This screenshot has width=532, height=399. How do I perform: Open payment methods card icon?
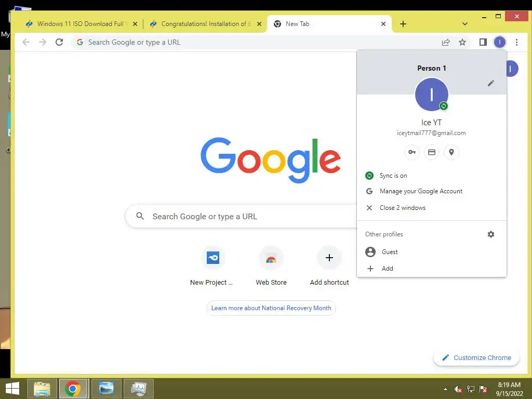pos(432,152)
